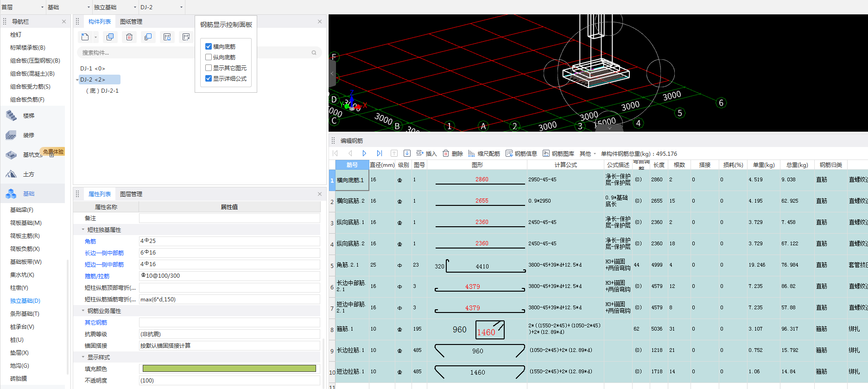The image size is (868, 389).
Task: Toggle the 显示详细公式 checkbox
Action: point(209,78)
